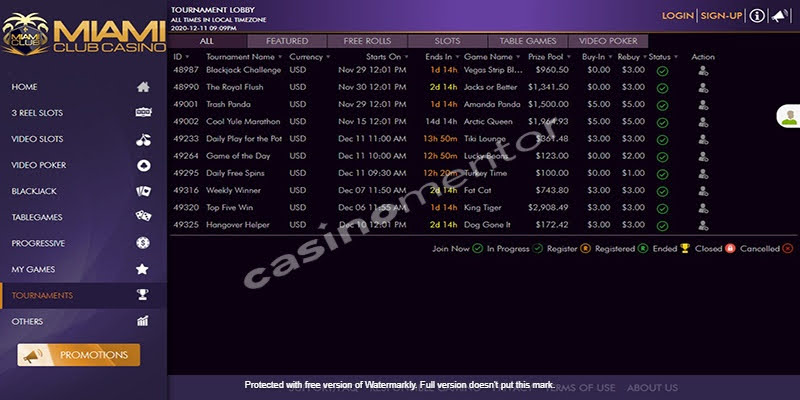
Task: Open the MY GAMES sidebar menu item
Action: pos(33,269)
